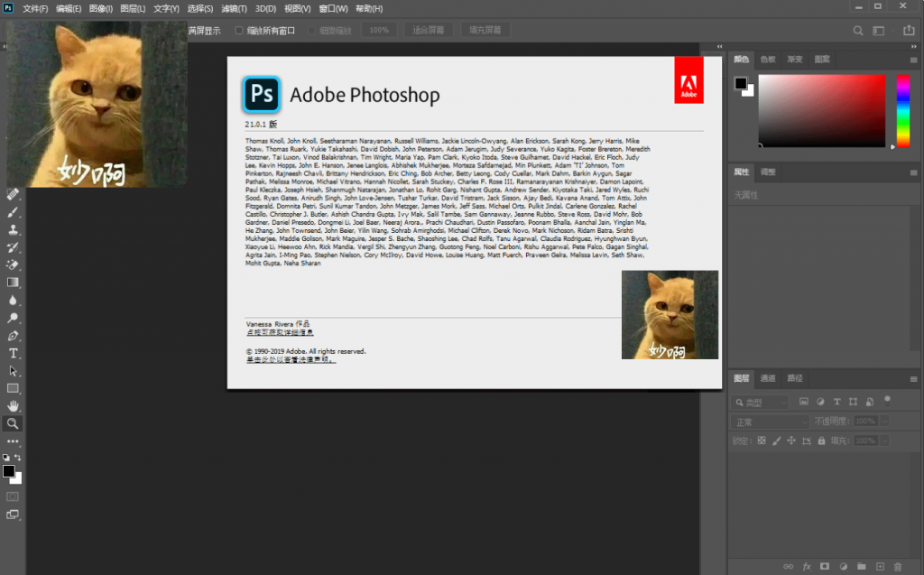Open the 图像(I) menu

[x=101, y=9]
